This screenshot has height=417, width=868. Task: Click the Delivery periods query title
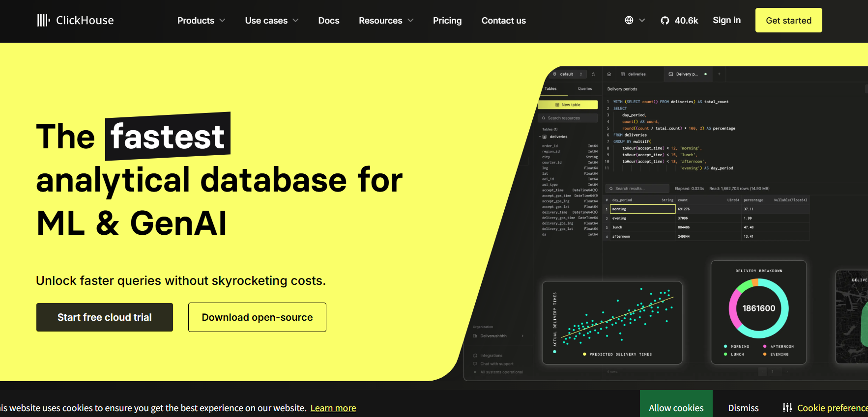click(622, 89)
